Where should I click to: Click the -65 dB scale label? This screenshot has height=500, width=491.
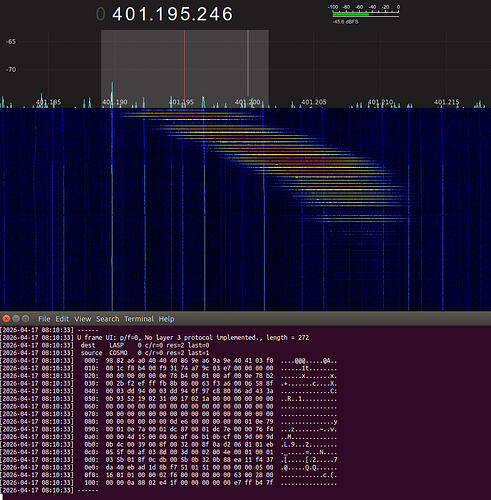(11, 42)
